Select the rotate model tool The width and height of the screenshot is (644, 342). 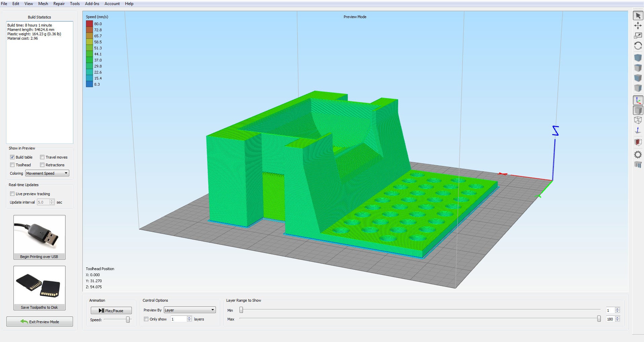638,46
